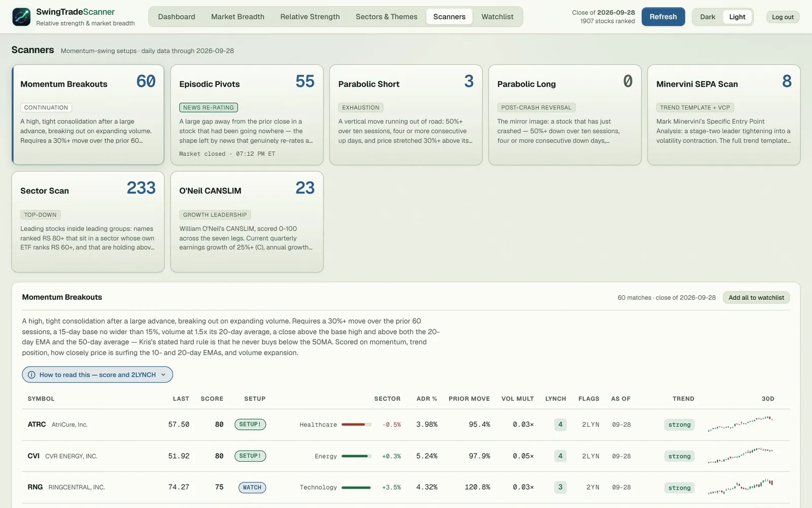
Task: Select the Scanners tab
Action: click(x=449, y=17)
